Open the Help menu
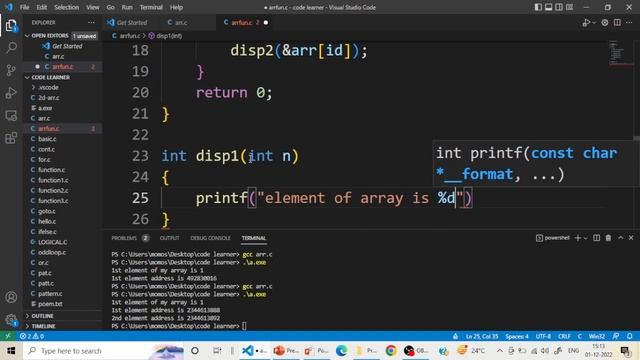Screen dimensions: 640x360 176,7
